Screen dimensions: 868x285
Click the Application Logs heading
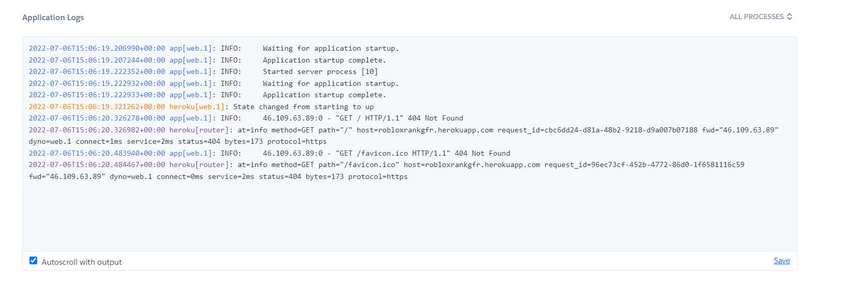point(53,18)
